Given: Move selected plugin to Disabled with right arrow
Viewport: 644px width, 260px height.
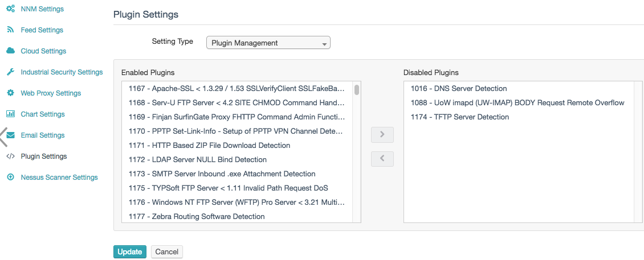Looking at the screenshot, I should pos(382,135).
